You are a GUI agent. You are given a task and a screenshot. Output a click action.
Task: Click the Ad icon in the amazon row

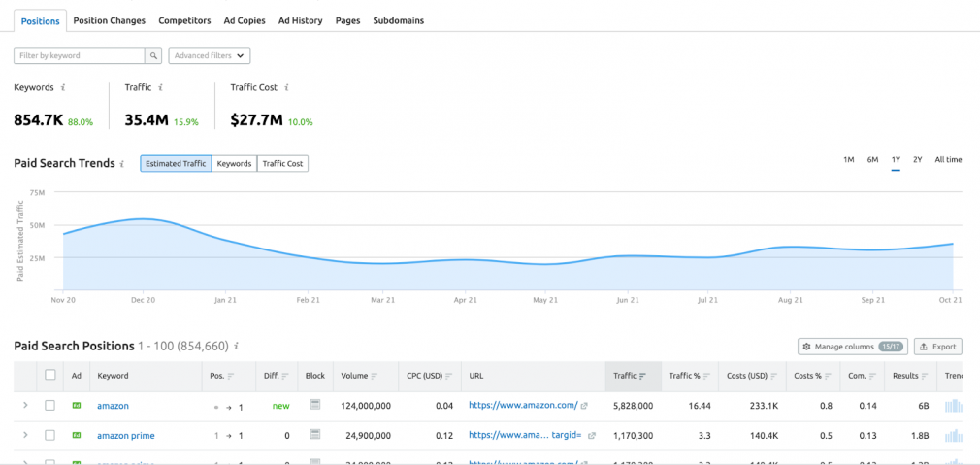coord(77,406)
